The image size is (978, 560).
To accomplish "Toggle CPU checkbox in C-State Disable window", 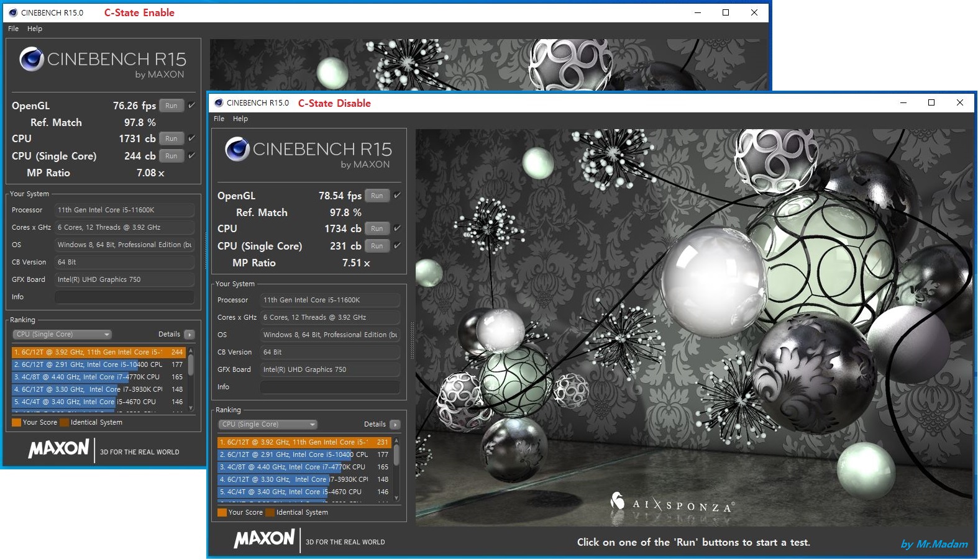I will point(397,228).
